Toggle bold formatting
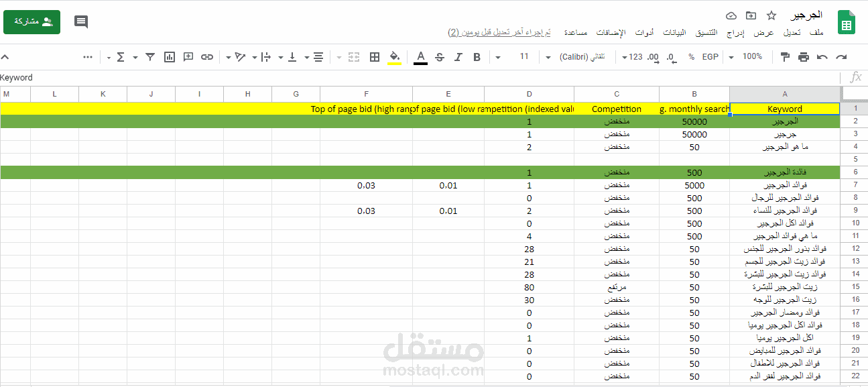 pos(477,57)
